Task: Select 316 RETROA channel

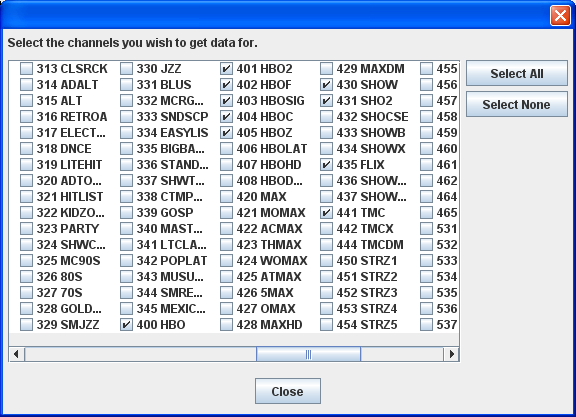Action: pyautogui.click(x=26, y=117)
